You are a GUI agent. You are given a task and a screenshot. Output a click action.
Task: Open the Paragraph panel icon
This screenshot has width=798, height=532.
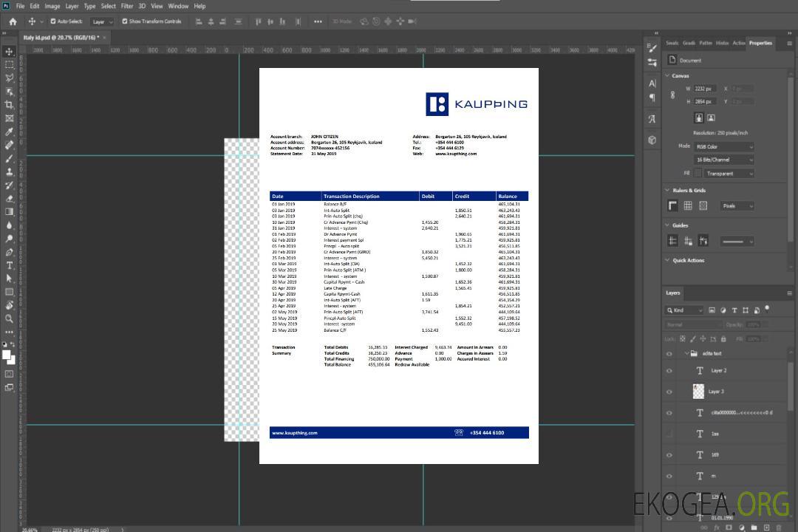652,98
